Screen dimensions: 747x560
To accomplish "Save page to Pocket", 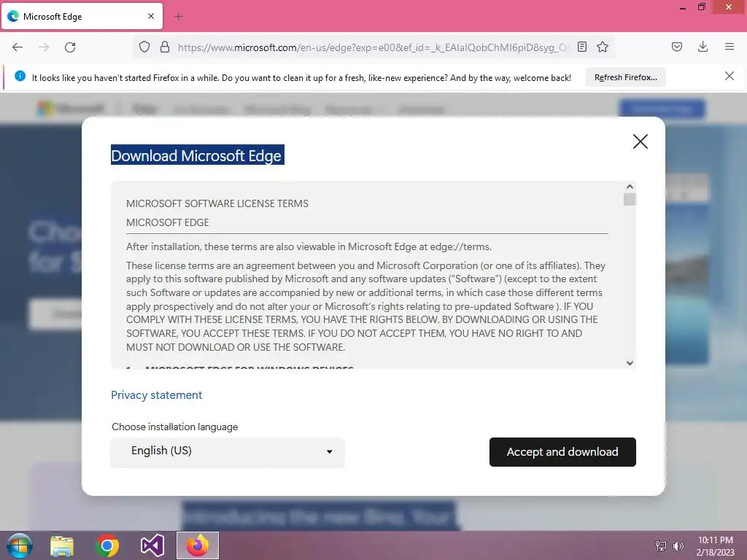I will [677, 47].
